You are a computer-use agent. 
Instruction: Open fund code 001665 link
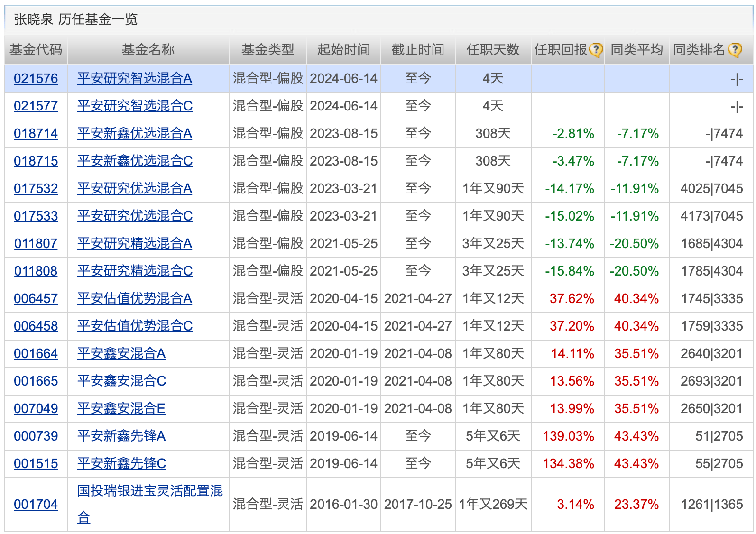(x=36, y=381)
